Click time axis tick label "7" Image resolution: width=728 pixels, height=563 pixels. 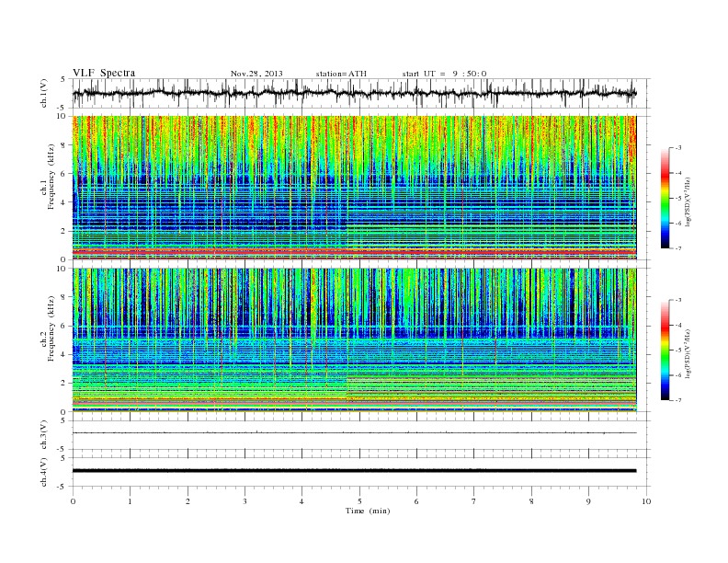474,501
